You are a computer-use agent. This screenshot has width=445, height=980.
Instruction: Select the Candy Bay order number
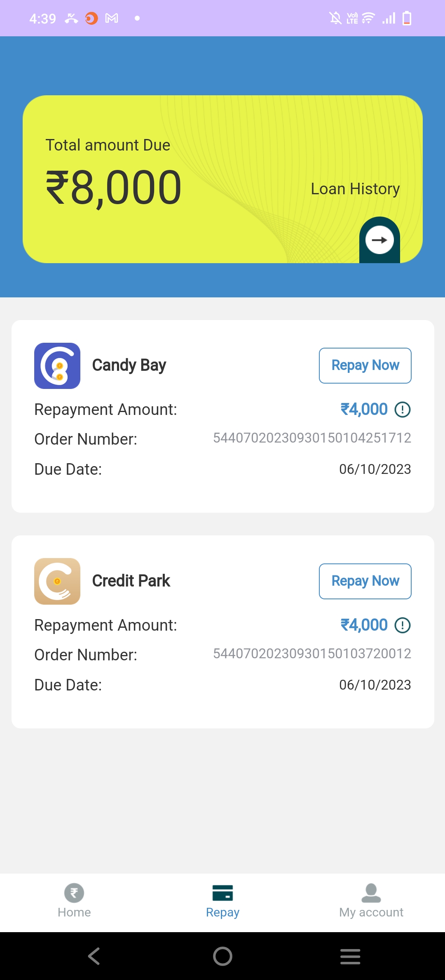tap(312, 438)
